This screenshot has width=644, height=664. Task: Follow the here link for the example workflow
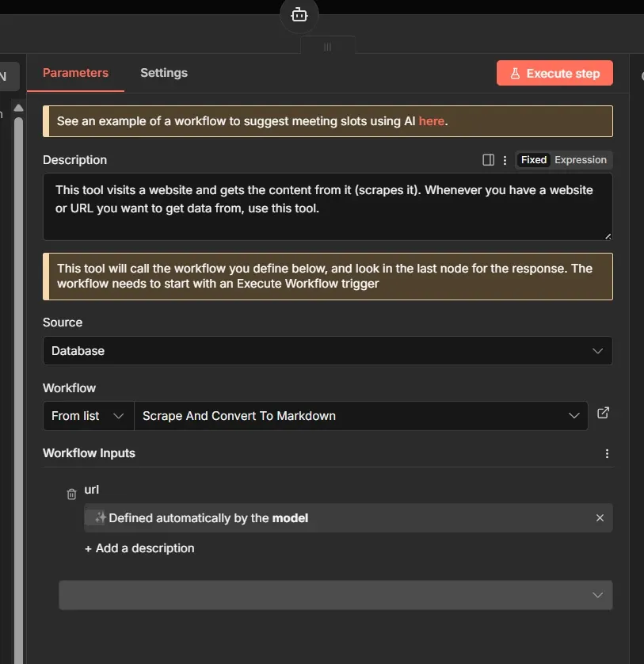[432, 120]
